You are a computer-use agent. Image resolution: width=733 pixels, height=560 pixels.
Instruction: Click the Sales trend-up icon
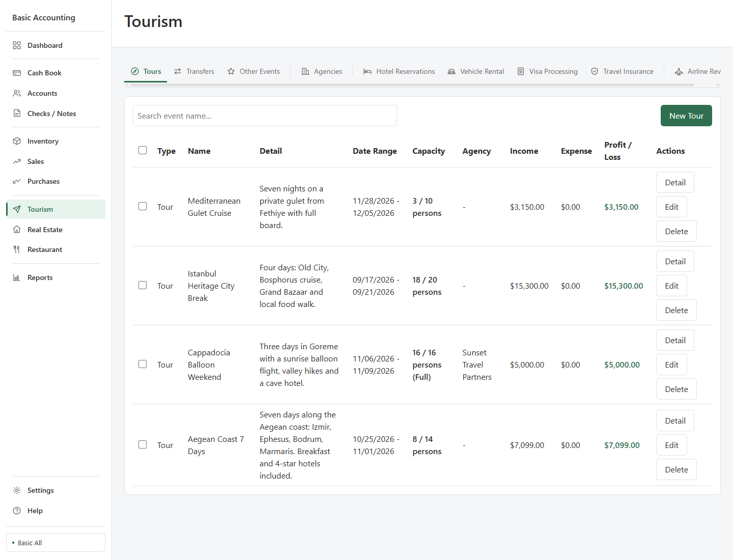pyautogui.click(x=17, y=161)
